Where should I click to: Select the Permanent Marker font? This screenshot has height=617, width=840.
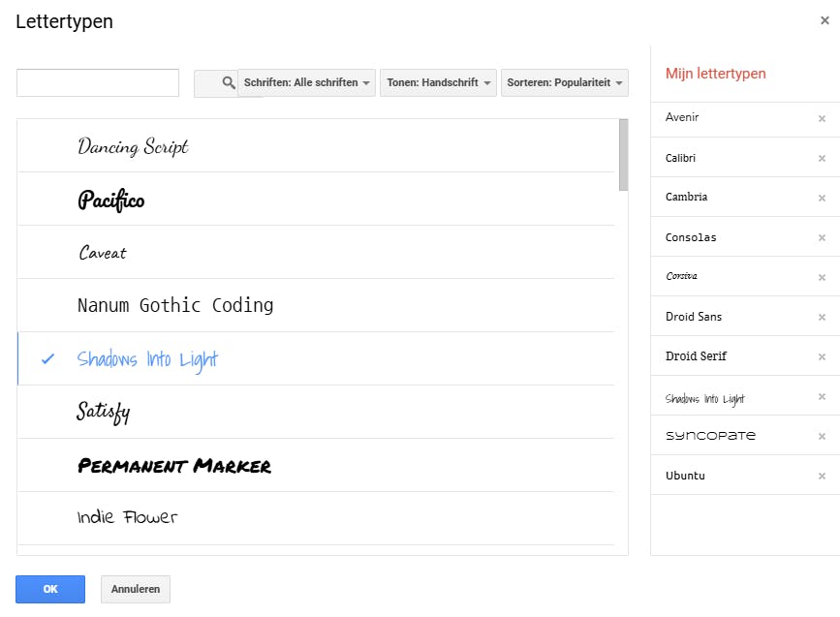174,466
